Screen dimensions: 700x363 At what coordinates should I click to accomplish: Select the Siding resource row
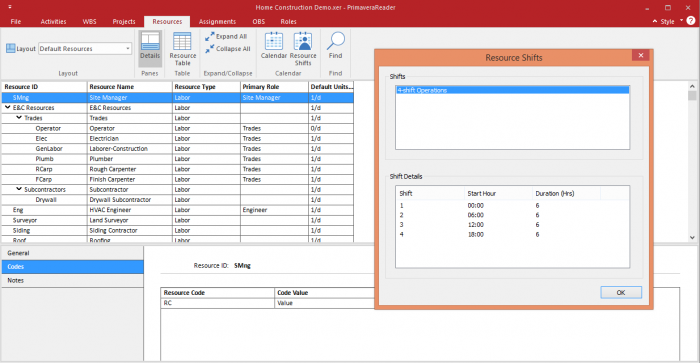tap(178, 230)
